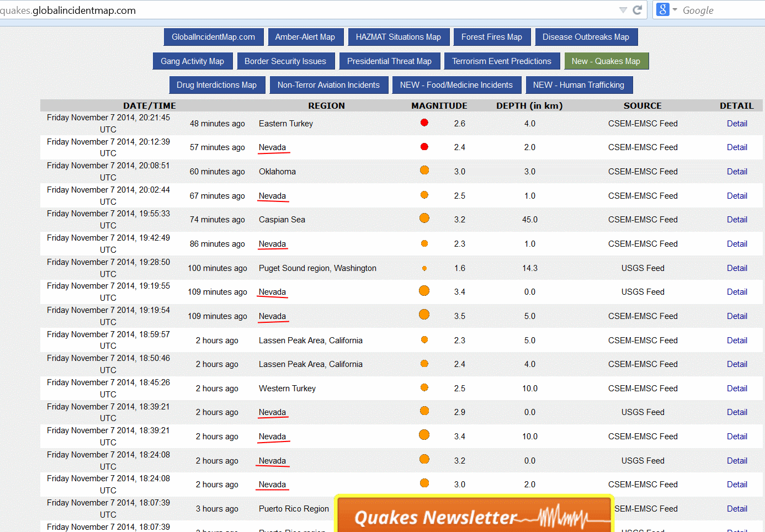Go to Border Security Issues
765x532 pixels.
(x=285, y=61)
